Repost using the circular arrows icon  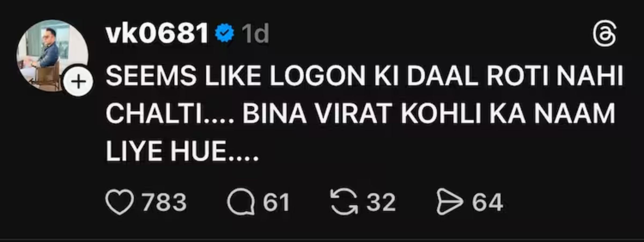[344, 202]
